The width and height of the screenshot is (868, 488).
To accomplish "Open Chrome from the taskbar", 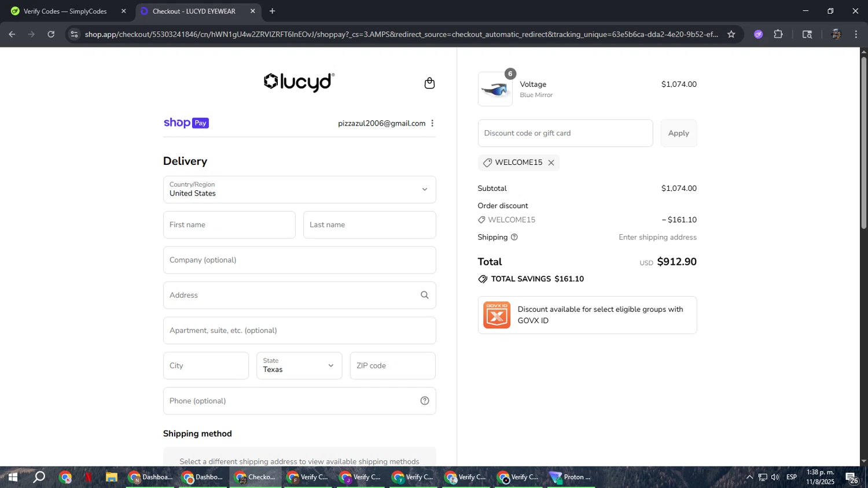I will click(x=65, y=477).
